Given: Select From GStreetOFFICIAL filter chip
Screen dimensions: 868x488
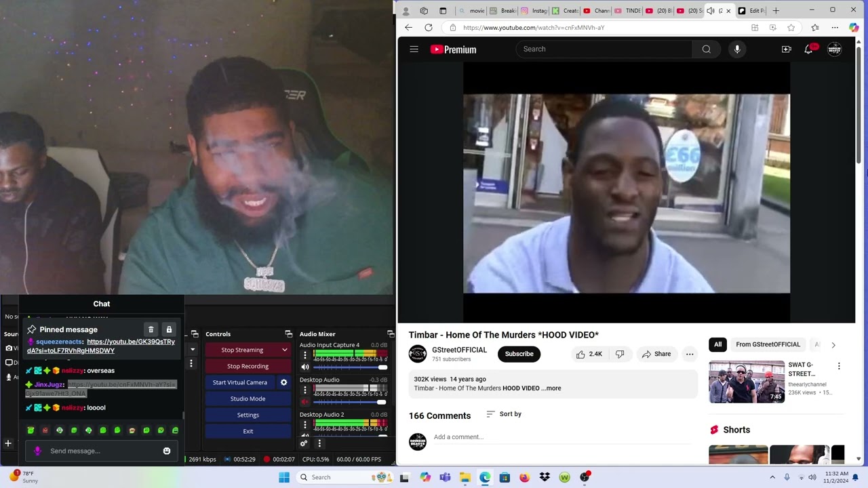Looking at the screenshot, I should [x=768, y=344].
